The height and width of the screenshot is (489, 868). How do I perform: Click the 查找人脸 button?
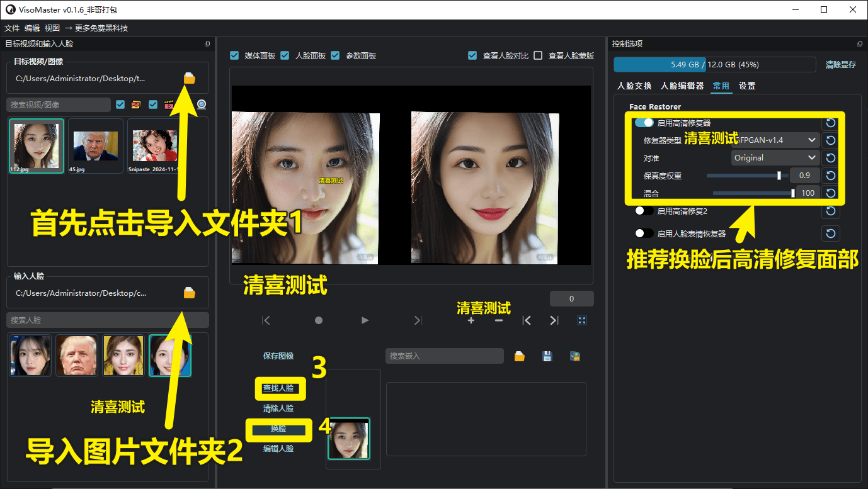point(278,388)
